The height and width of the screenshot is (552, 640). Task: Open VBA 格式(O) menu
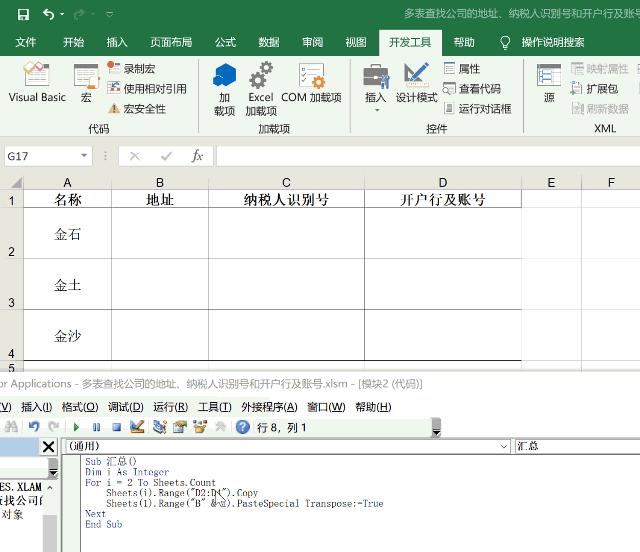click(80, 407)
